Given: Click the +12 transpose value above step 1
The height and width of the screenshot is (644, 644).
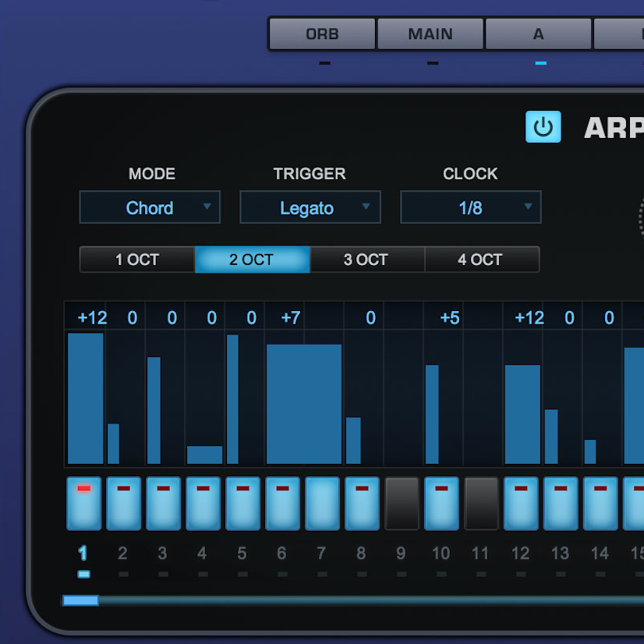Looking at the screenshot, I should [92, 317].
